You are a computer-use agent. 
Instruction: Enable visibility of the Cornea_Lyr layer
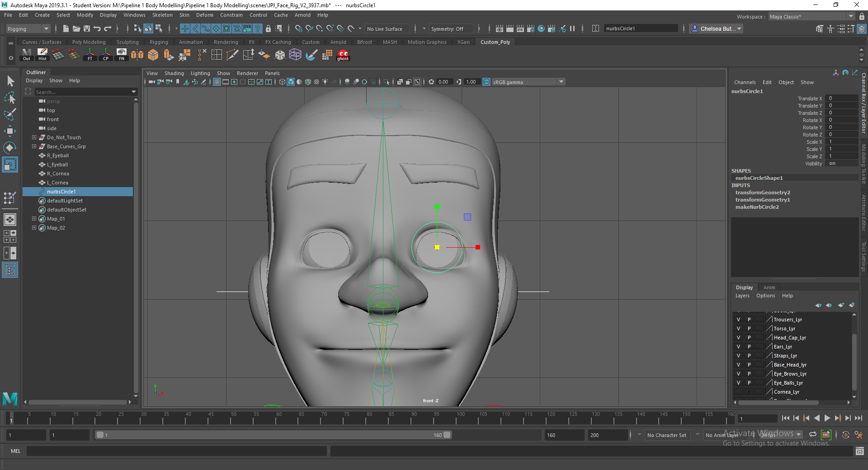(738, 392)
